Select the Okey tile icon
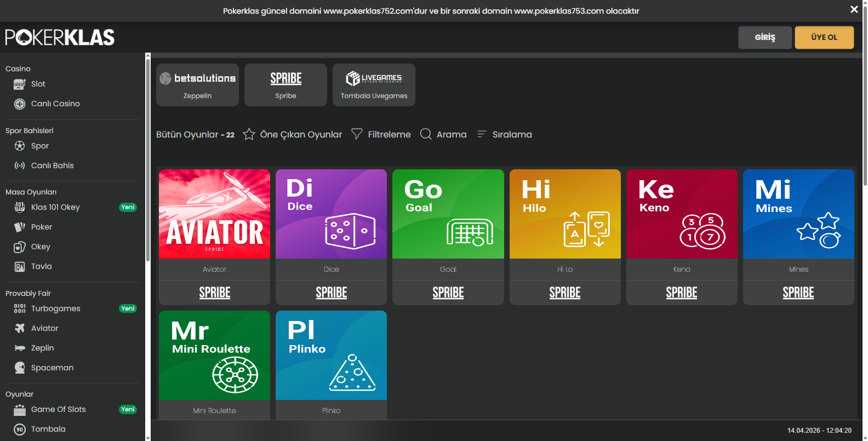The height and width of the screenshot is (441, 868). point(20,247)
